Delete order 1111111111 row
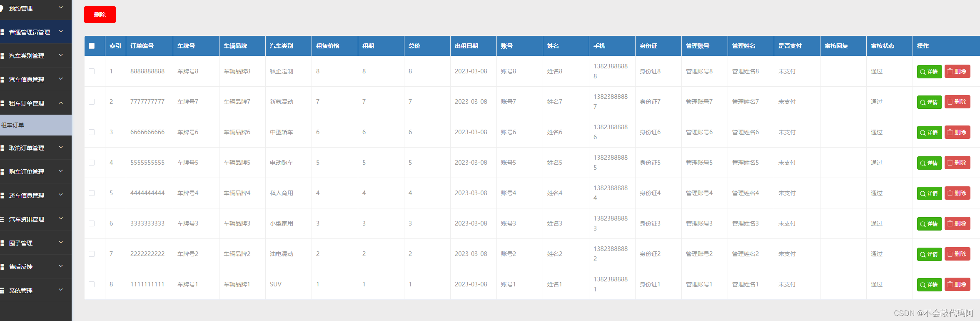The height and width of the screenshot is (321, 980). click(x=957, y=284)
